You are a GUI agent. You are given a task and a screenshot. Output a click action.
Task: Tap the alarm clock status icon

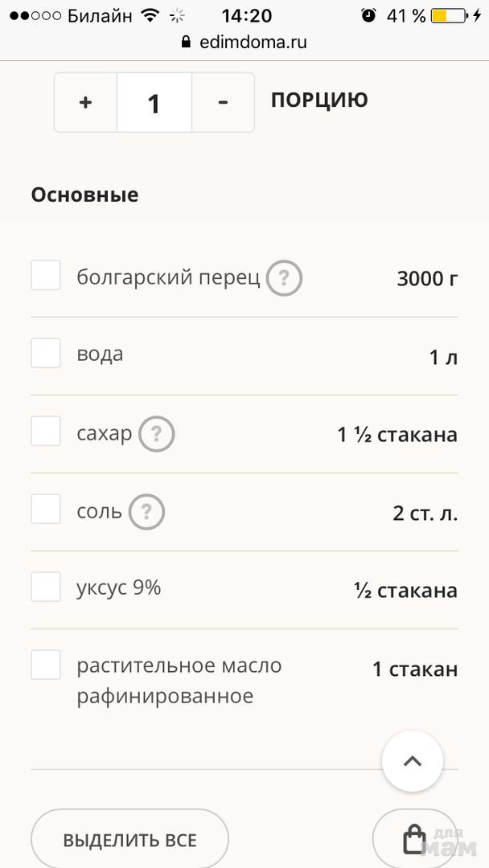368,15
